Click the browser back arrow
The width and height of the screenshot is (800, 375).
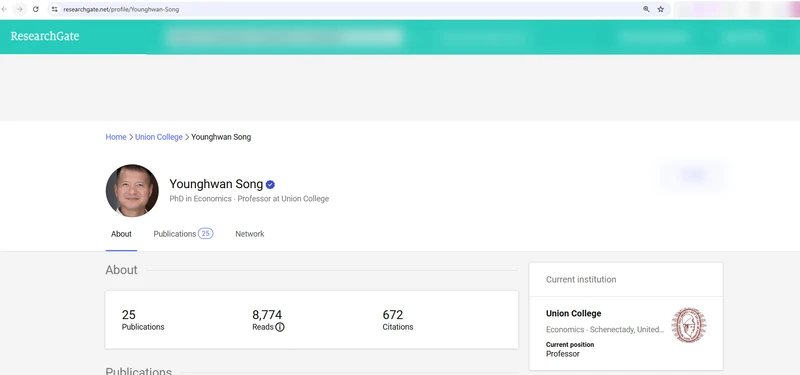5,9
